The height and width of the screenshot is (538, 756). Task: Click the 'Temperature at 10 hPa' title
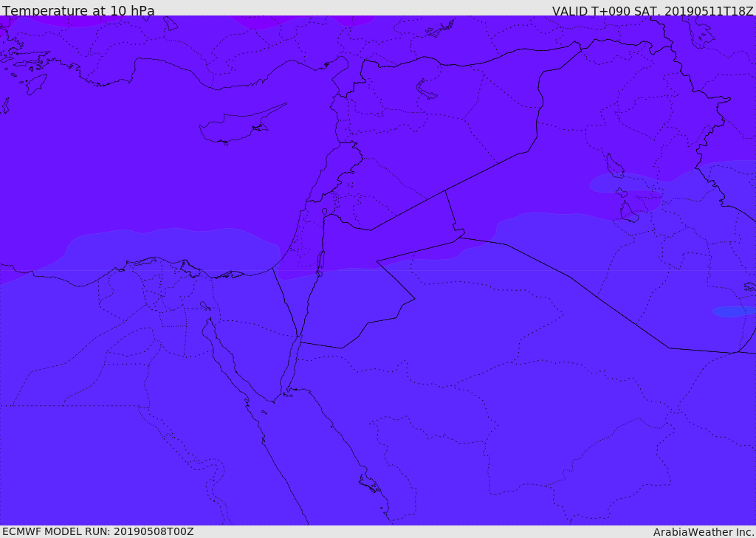pos(78,10)
